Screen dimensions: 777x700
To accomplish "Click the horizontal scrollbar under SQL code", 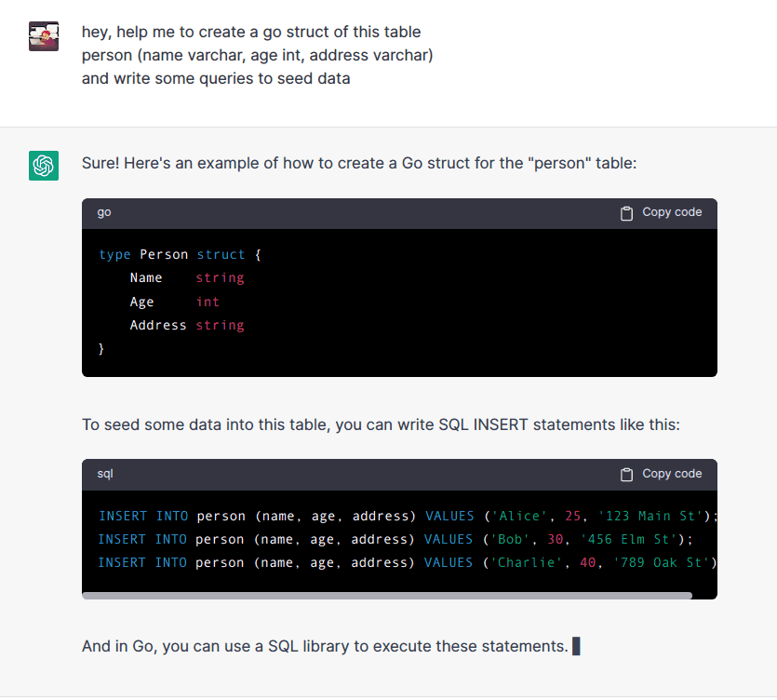I will click(387, 595).
